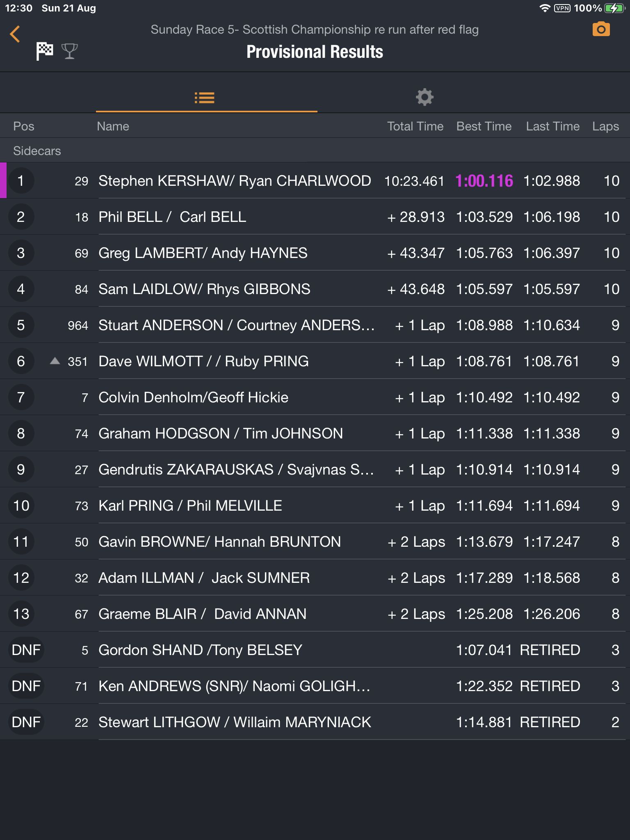Tap the position-gain triangle beside 351

55,361
